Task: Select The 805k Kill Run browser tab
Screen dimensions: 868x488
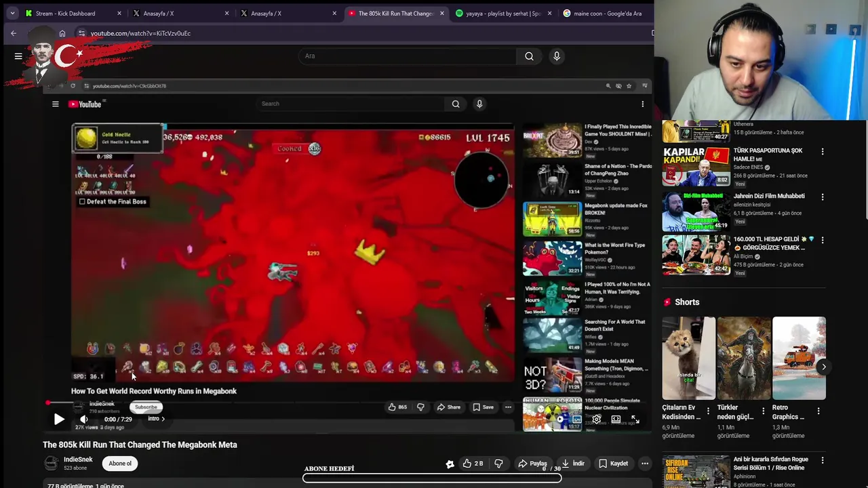Action: coord(397,14)
